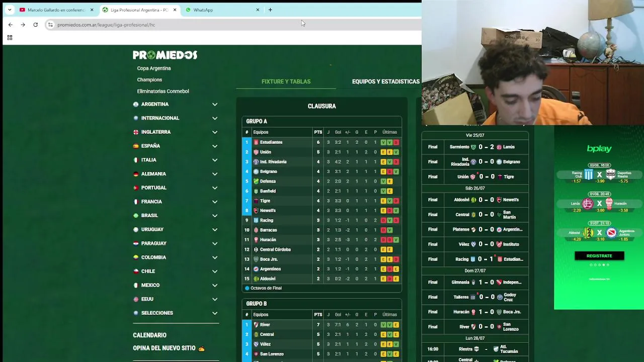The image size is (644, 362).
Task: Click the Promiedos logo
Action: click(x=165, y=55)
